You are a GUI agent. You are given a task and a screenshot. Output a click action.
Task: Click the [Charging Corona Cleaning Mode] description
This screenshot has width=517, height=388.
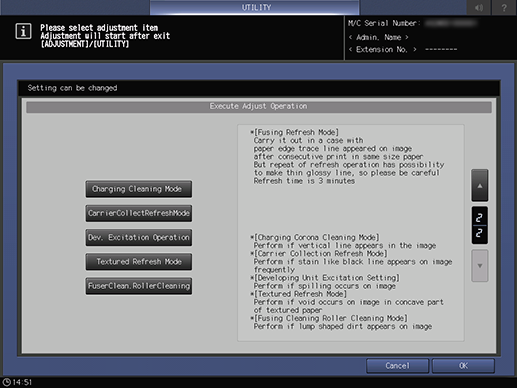(315, 237)
